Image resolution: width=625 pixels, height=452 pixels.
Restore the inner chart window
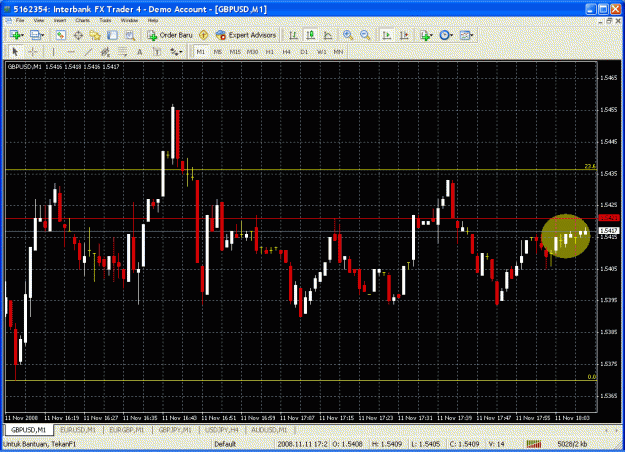point(609,21)
